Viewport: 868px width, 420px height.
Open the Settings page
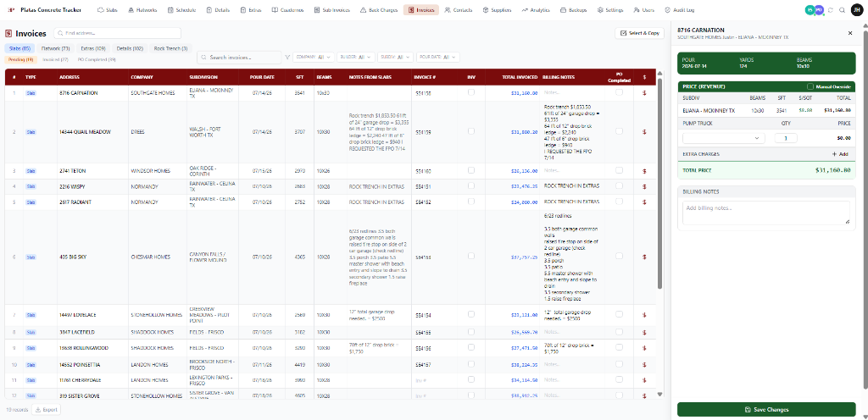click(610, 10)
